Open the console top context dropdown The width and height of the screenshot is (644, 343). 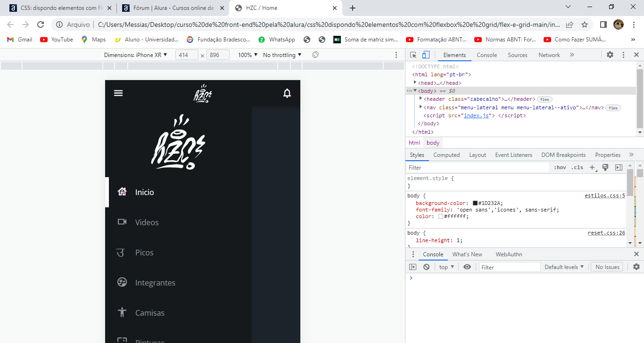(x=446, y=267)
